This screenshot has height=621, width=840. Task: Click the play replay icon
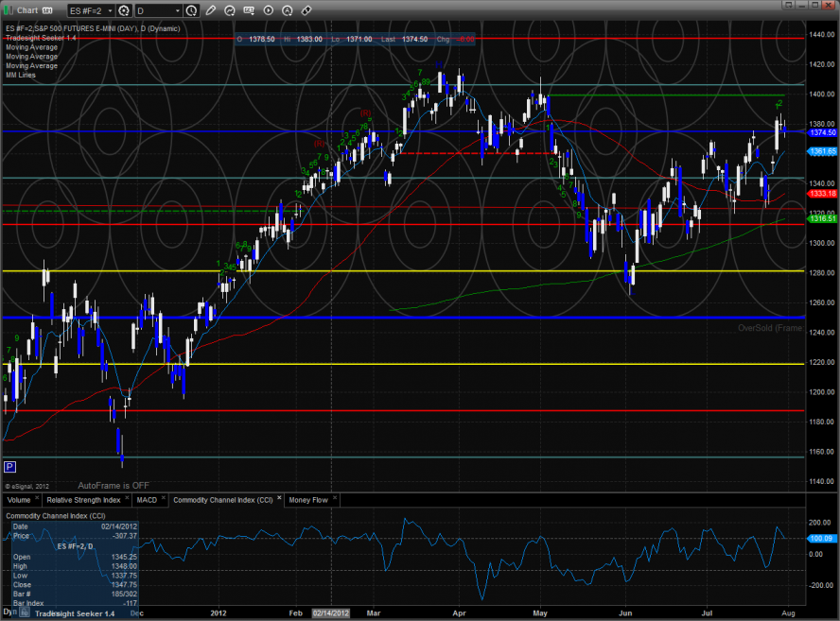click(x=269, y=10)
